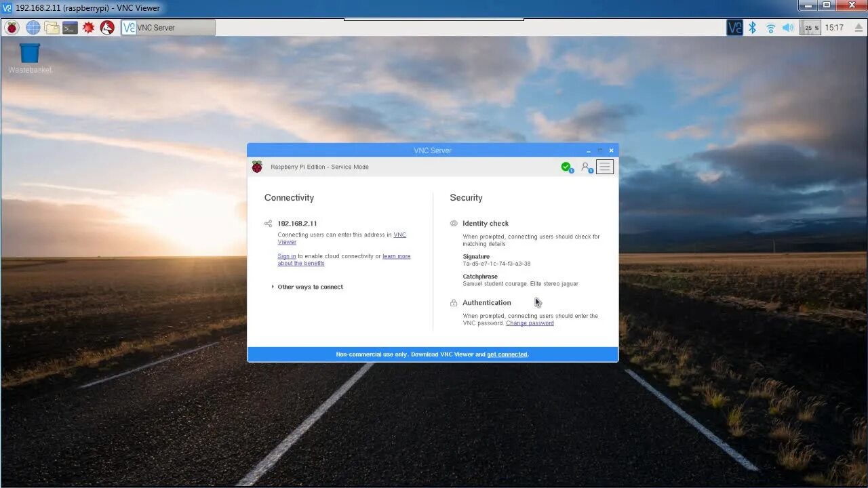Click the eject icon in panel
The width and height of the screenshot is (868, 488).
859,28
